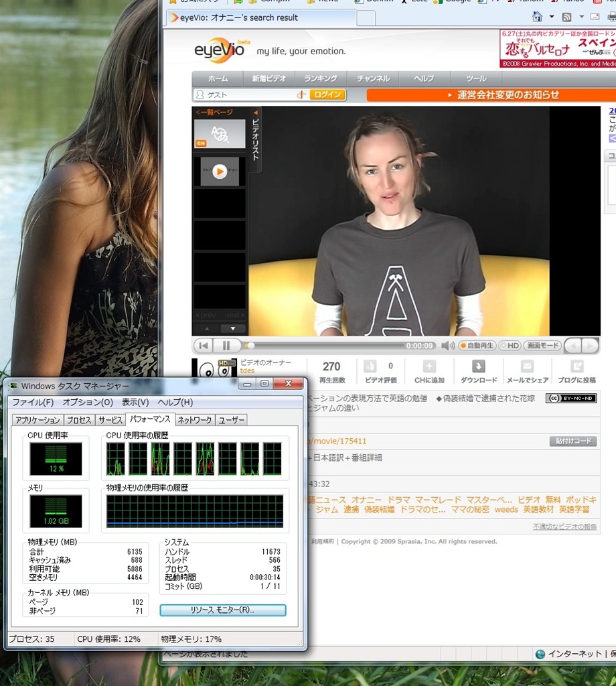Go to next video arrow in player
The image size is (616, 686).
590,346
